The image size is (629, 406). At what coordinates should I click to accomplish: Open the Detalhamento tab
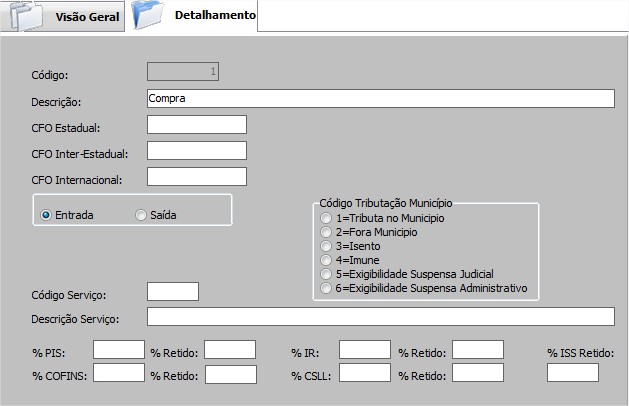[214, 17]
